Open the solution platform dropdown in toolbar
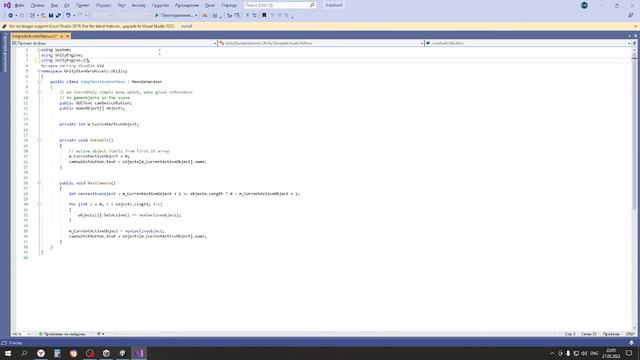This screenshot has width=640, height=360. [133, 15]
